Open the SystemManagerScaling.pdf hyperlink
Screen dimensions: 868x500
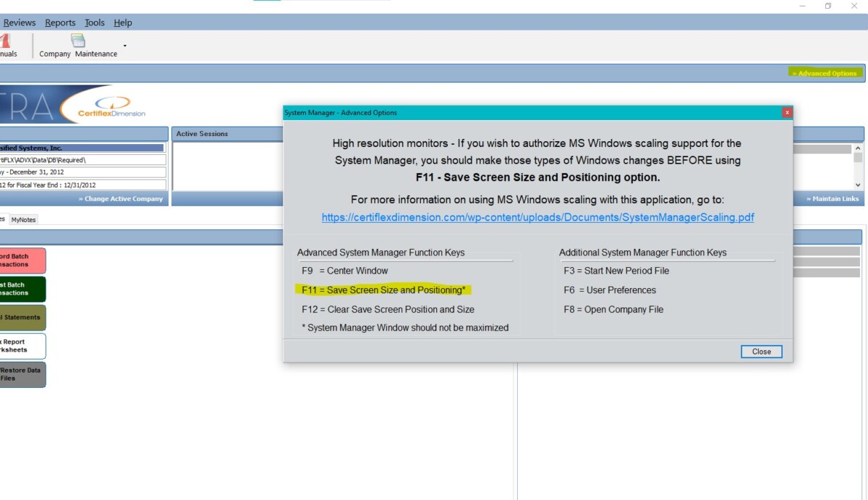[537, 217]
